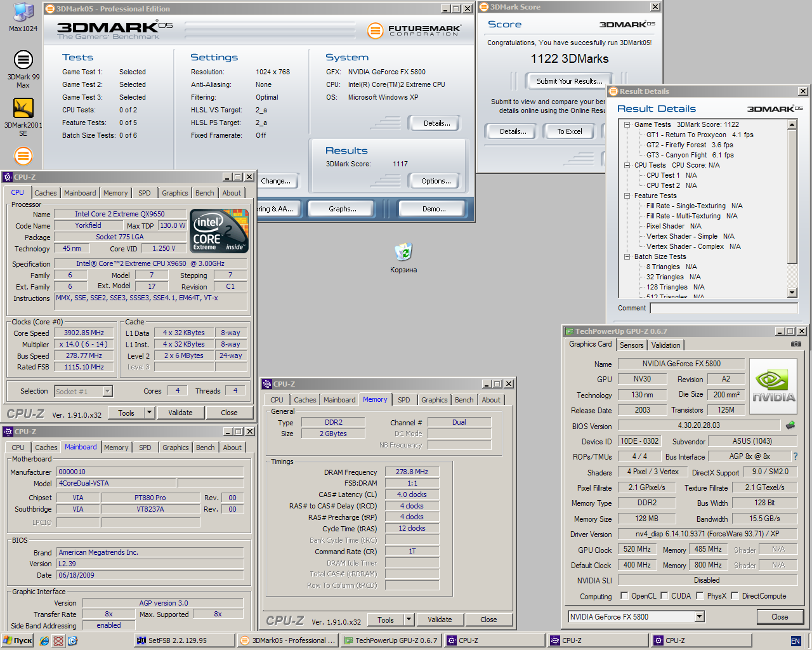Click Options button in 3DMark05 Results
Image resolution: width=812 pixels, height=650 pixels.
pos(435,181)
